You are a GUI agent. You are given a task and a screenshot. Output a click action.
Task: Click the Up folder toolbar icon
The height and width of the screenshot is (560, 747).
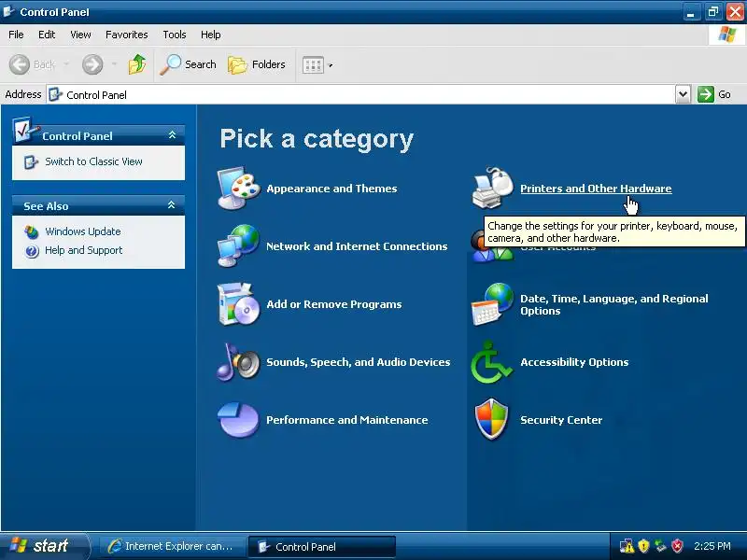click(136, 64)
